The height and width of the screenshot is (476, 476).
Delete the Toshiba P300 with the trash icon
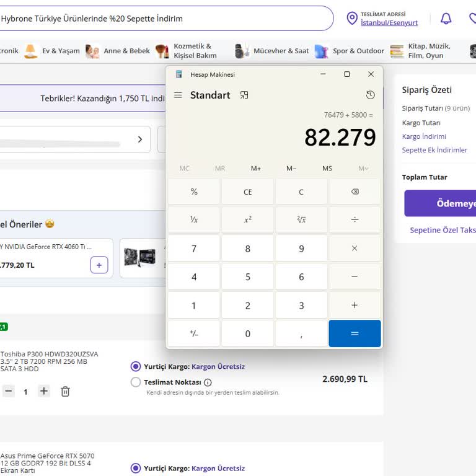[x=65, y=391]
